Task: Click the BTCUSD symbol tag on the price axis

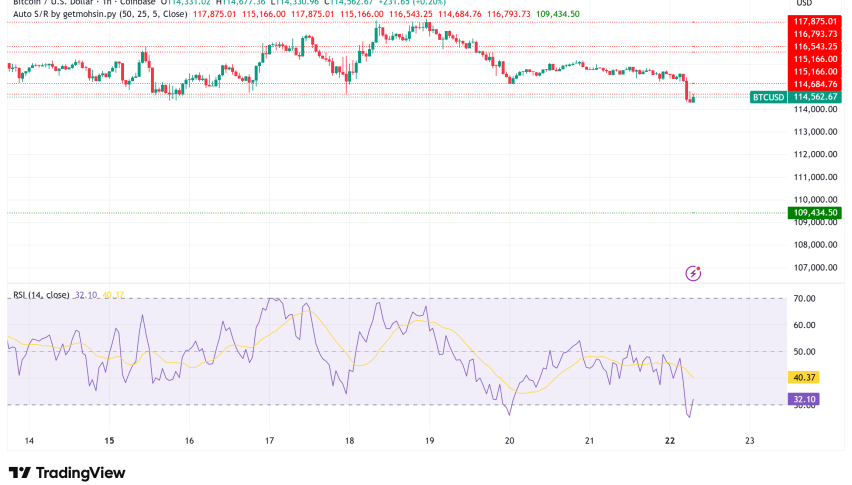Action: coord(768,97)
